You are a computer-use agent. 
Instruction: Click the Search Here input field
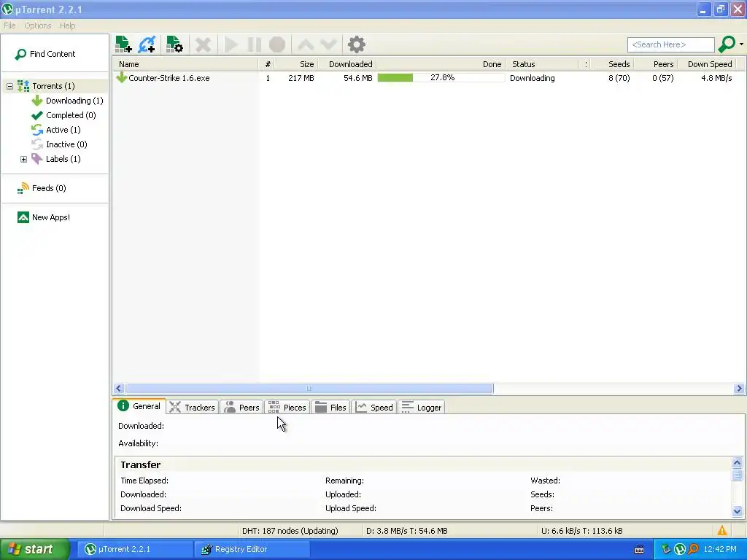click(x=671, y=44)
